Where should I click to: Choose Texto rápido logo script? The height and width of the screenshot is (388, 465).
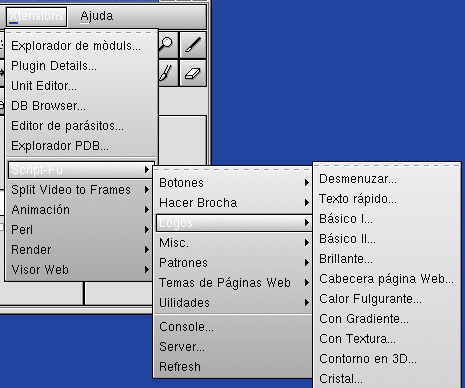click(x=387, y=199)
